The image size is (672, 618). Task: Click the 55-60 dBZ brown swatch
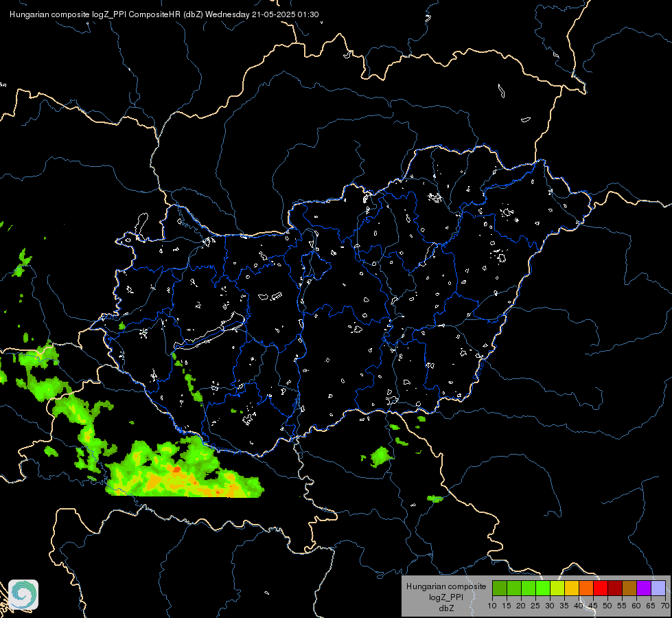pos(629,588)
